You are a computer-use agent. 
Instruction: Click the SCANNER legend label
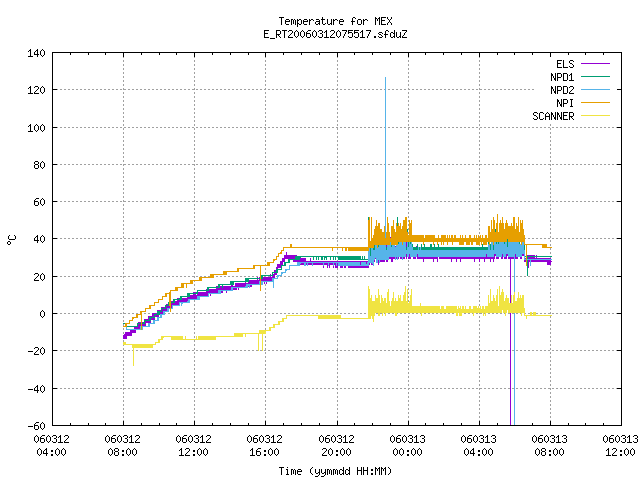(553, 116)
